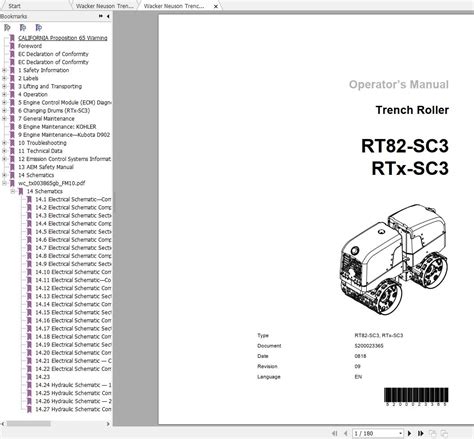Open 14.3 Electrical Schematic Section bookmark
Viewport: 474px width, 439px height.
pos(73,215)
